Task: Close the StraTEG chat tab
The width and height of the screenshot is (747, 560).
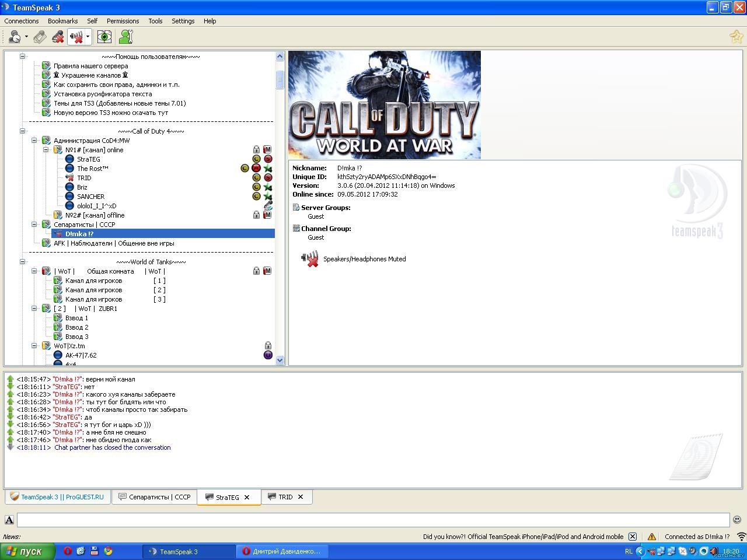Action: [247, 497]
